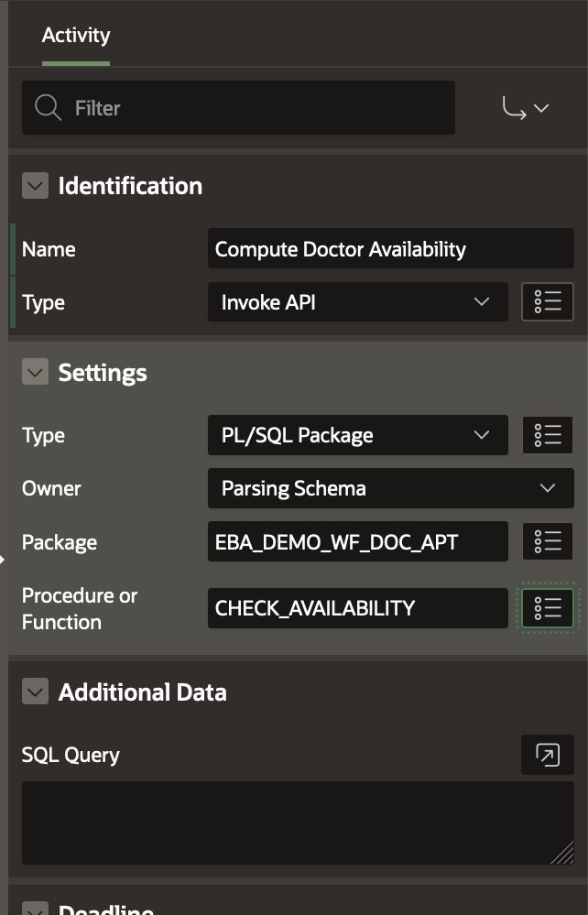Viewport: 588px width, 915px height.
Task: Open SQL Query code editor expand icon
Action: click(548, 755)
